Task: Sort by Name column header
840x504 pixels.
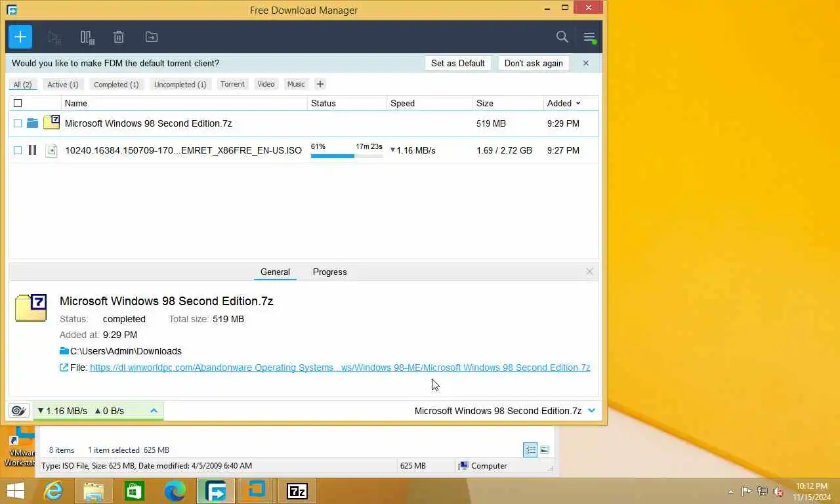Action: click(184, 103)
